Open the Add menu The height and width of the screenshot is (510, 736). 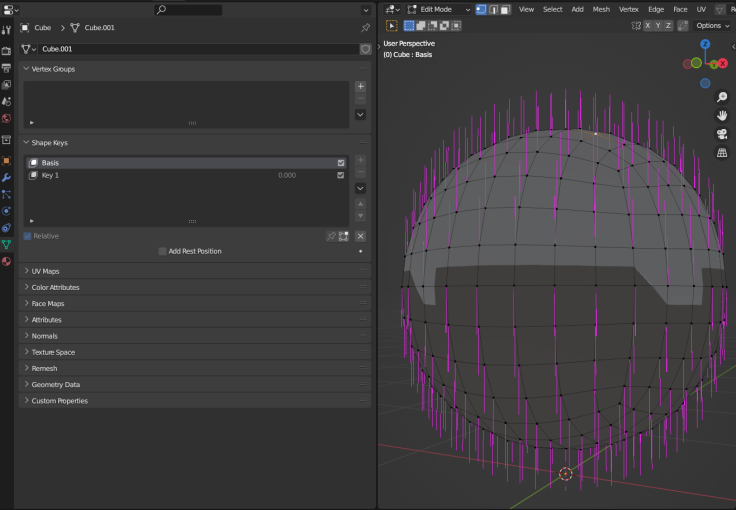pyautogui.click(x=577, y=9)
